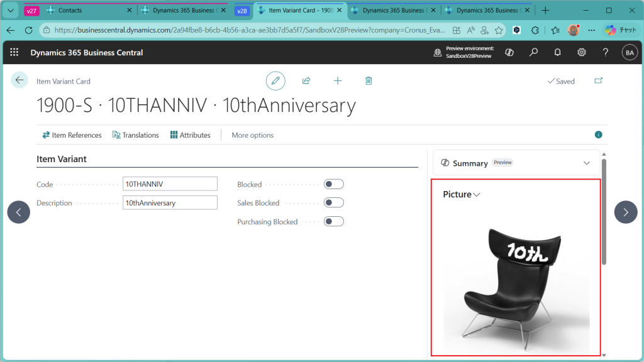
Task: Open the app launcher waffle menu
Action: click(x=14, y=53)
